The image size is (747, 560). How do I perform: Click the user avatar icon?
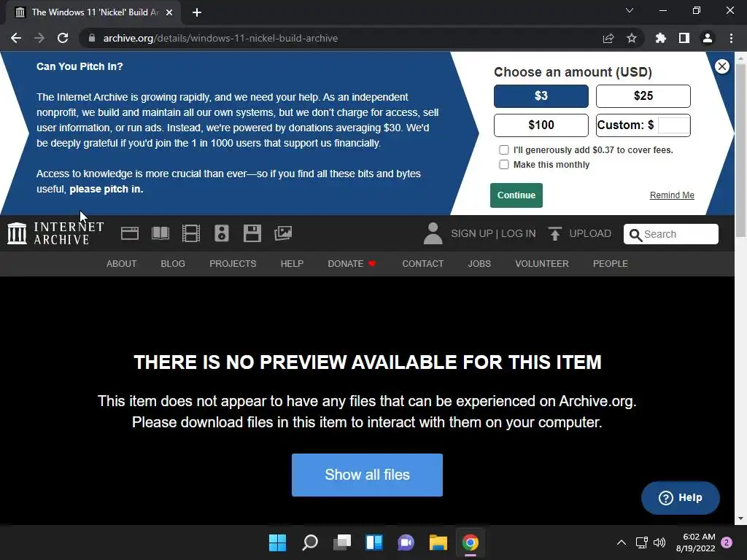point(433,233)
